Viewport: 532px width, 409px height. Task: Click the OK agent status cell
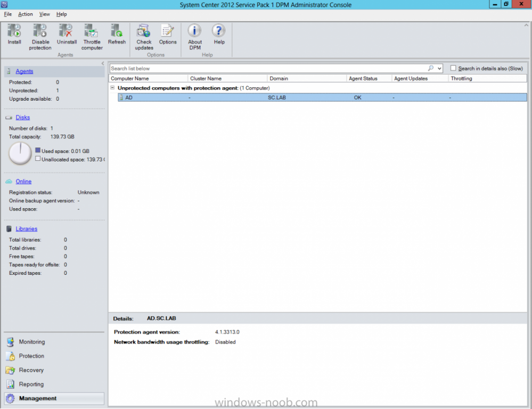click(x=358, y=97)
